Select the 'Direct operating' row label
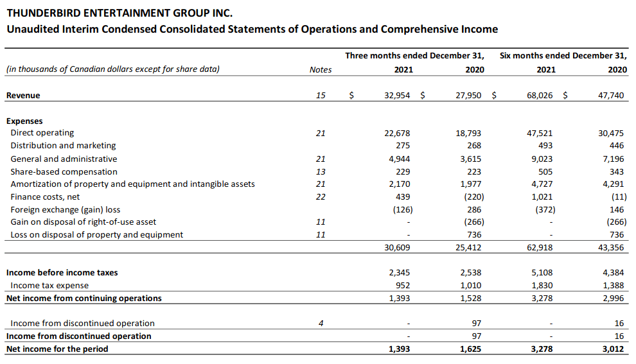 [42, 133]
